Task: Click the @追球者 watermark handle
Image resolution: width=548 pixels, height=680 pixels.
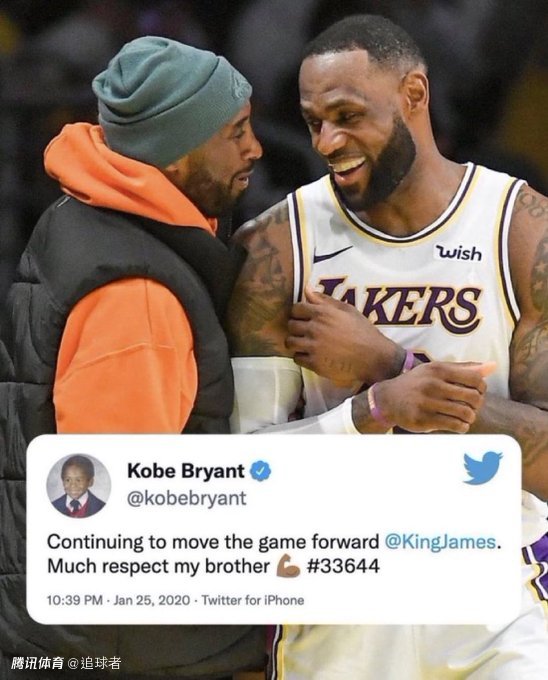Action: (95, 663)
